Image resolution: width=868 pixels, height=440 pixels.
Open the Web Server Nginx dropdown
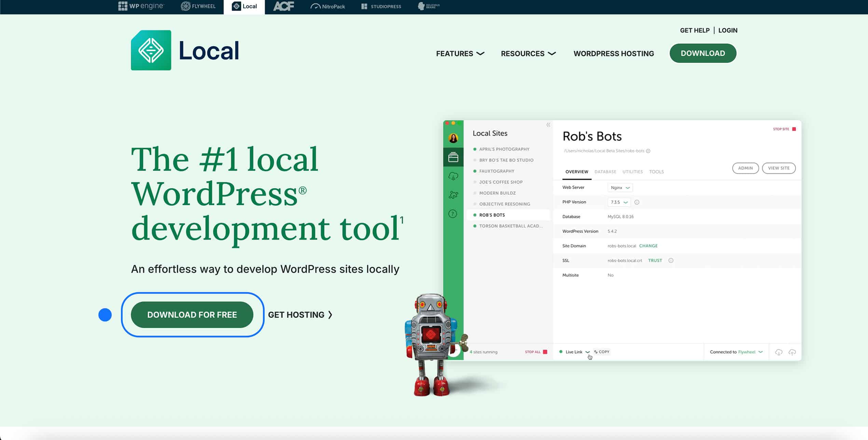620,187
